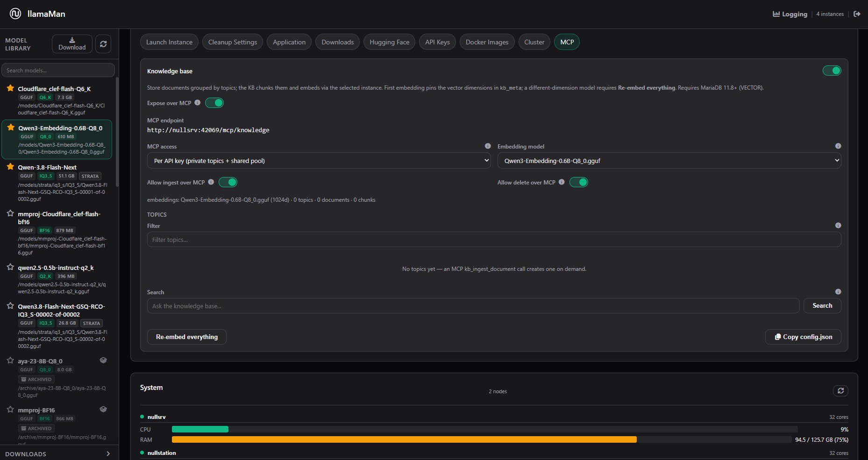Image resolution: width=868 pixels, height=460 pixels.
Task: Star the Qwen3.8-Flash-Next-GSQ-RCO-IQ3_S-00002-of-00002 model
Action: 10,306
